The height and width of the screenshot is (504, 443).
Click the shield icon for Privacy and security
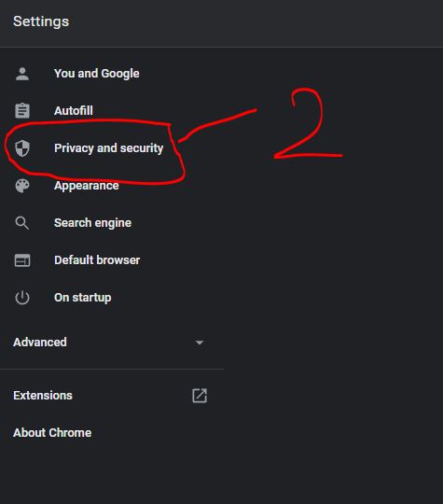[22, 148]
